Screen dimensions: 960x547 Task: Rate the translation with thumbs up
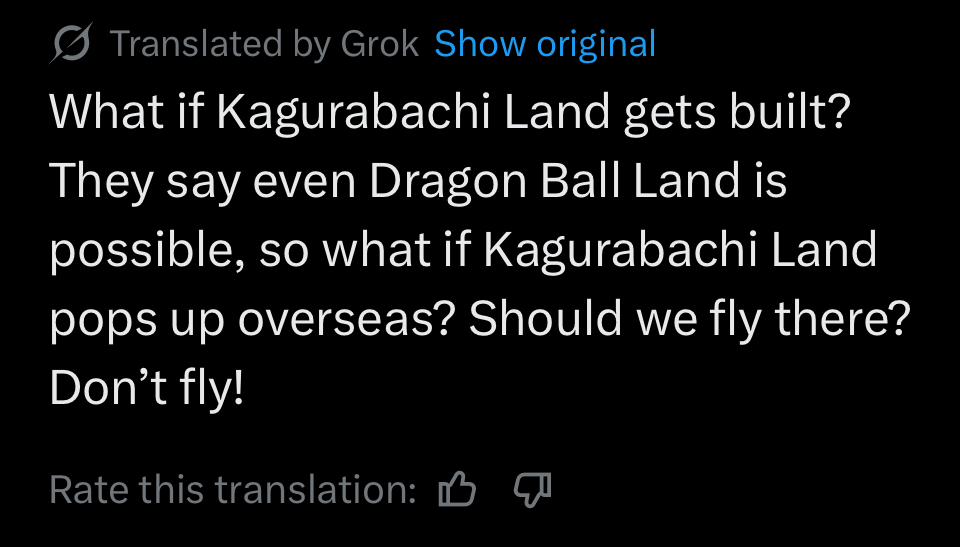point(457,489)
